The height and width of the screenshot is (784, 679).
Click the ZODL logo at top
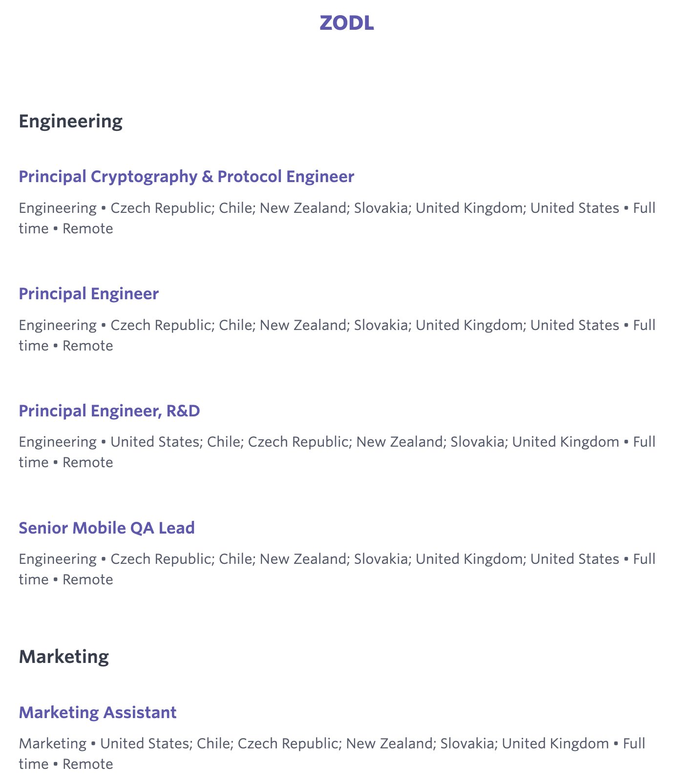click(346, 23)
